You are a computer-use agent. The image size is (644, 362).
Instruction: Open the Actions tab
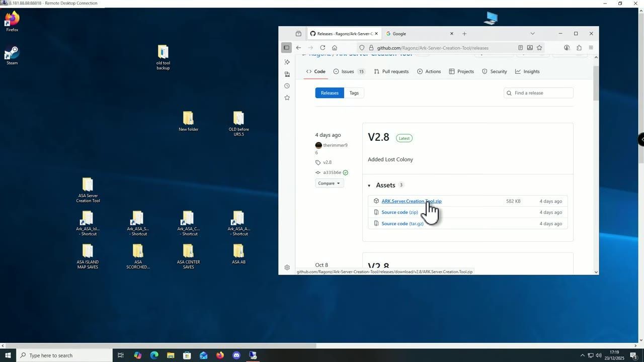429,71
